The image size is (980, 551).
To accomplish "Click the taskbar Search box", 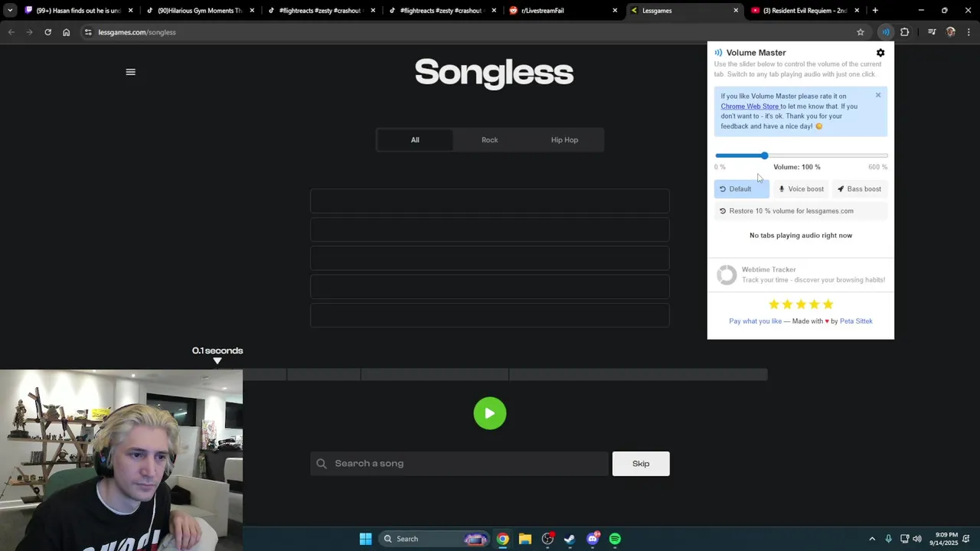I will [436, 539].
